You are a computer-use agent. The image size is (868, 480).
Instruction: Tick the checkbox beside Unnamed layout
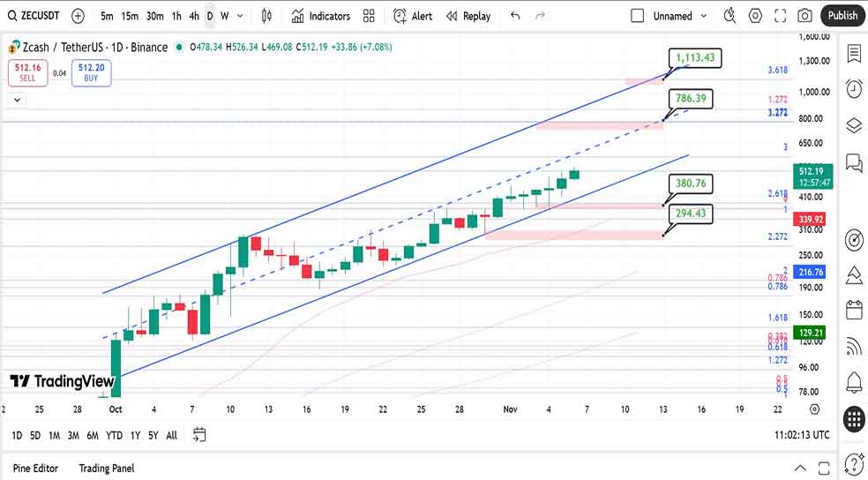638,16
